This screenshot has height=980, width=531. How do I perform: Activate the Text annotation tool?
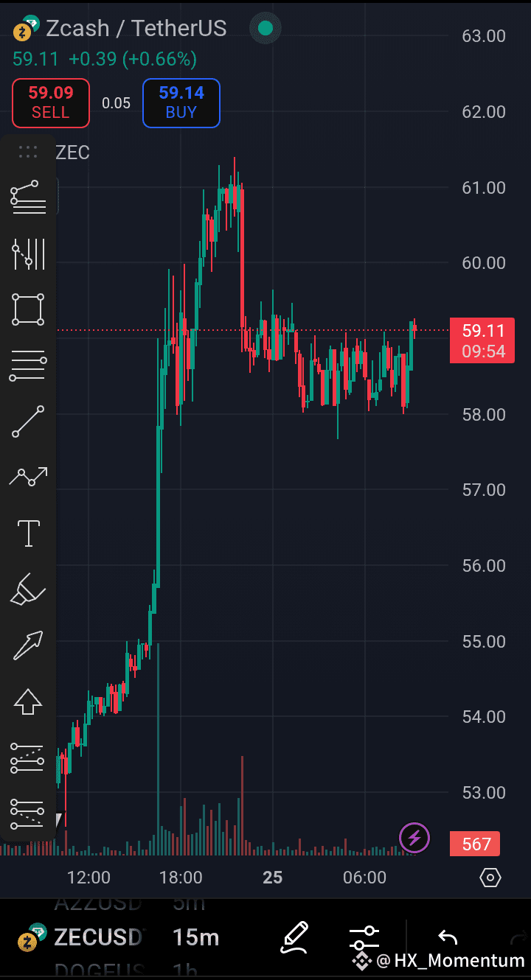click(x=28, y=533)
